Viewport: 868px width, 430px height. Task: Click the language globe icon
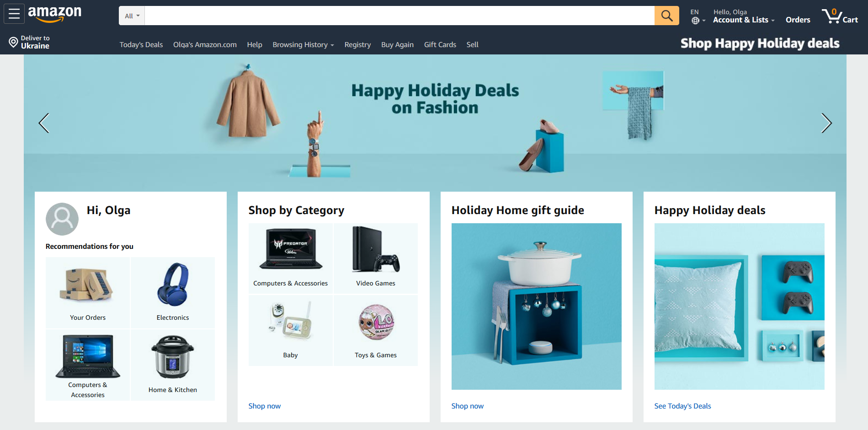pos(695,21)
